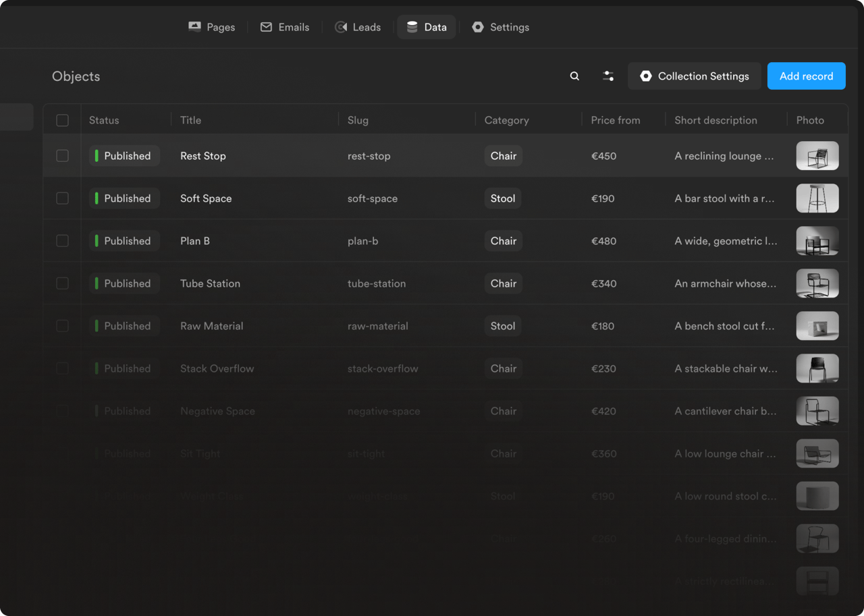This screenshot has width=864, height=616.
Task: Switch to the Emails tab
Action: point(285,27)
